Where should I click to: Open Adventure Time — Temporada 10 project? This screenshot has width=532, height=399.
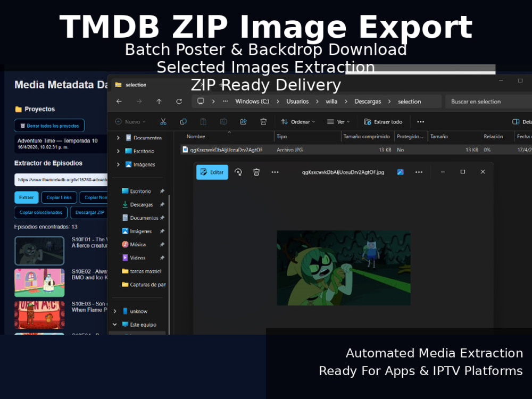click(x=61, y=144)
